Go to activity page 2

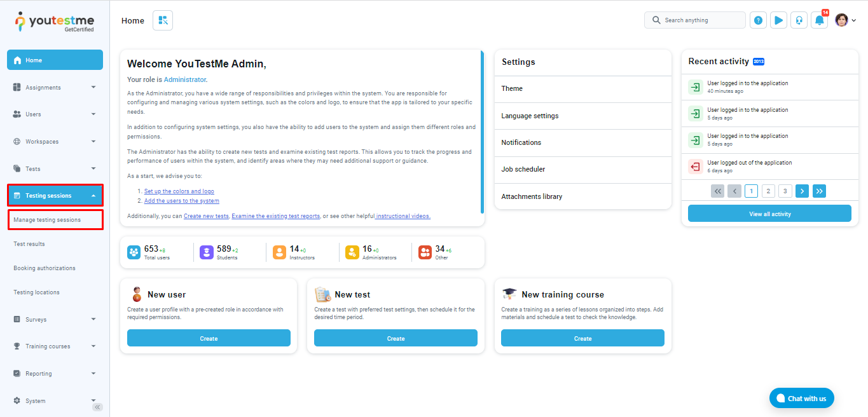coord(768,191)
